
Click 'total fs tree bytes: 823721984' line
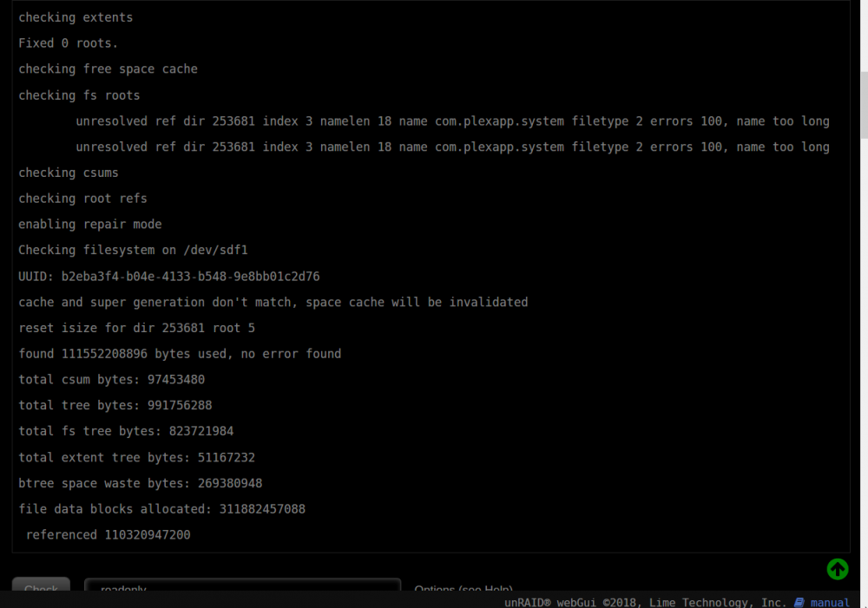click(x=126, y=431)
